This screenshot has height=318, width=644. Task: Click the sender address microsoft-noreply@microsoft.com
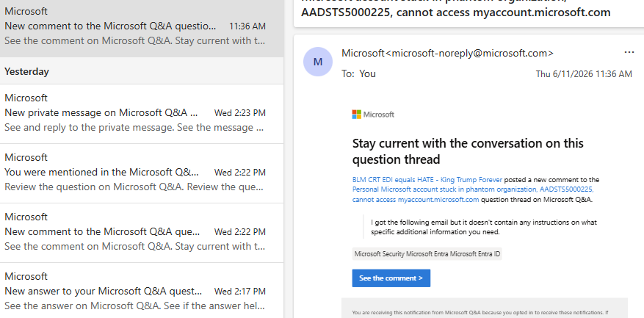(470, 53)
